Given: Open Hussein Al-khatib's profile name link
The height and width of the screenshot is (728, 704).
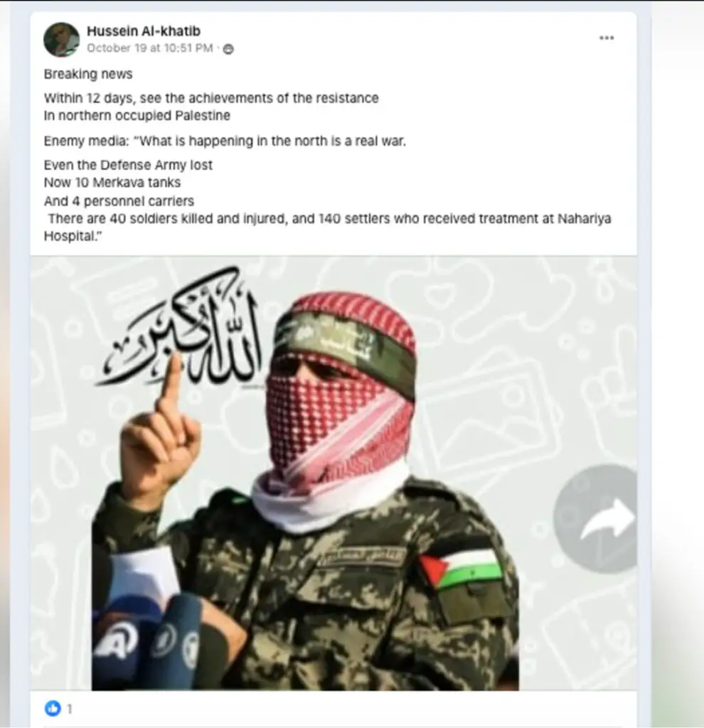Looking at the screenshot, I should 144,31.
